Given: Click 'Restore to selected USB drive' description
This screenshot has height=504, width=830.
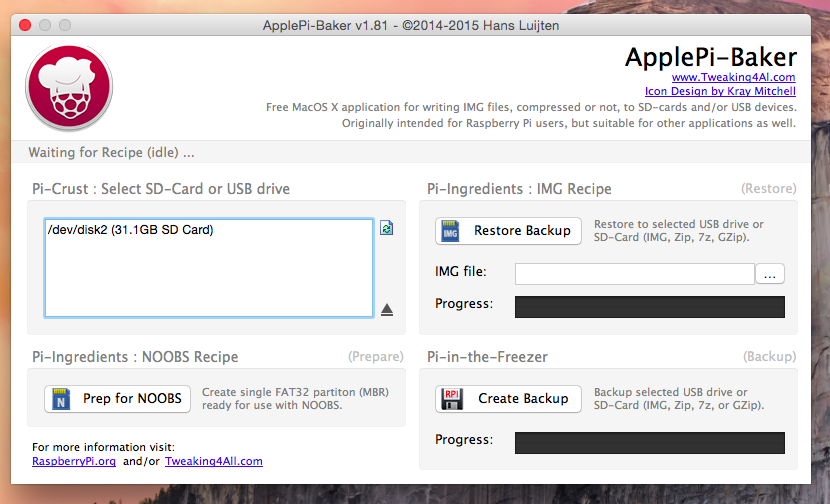Looking at the screenshot, I should click(x=679, y=231).
